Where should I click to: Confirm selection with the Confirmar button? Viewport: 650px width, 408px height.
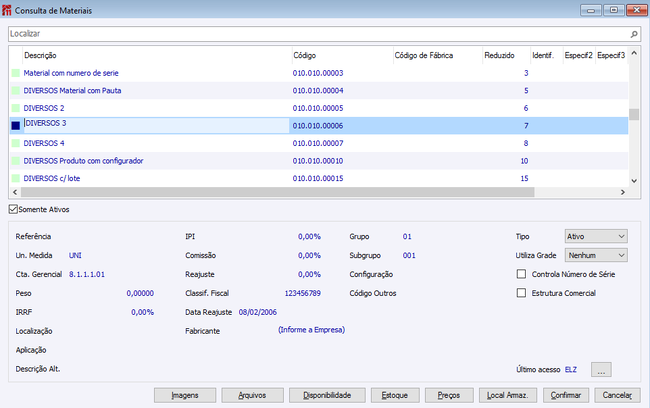coord(566,395)
